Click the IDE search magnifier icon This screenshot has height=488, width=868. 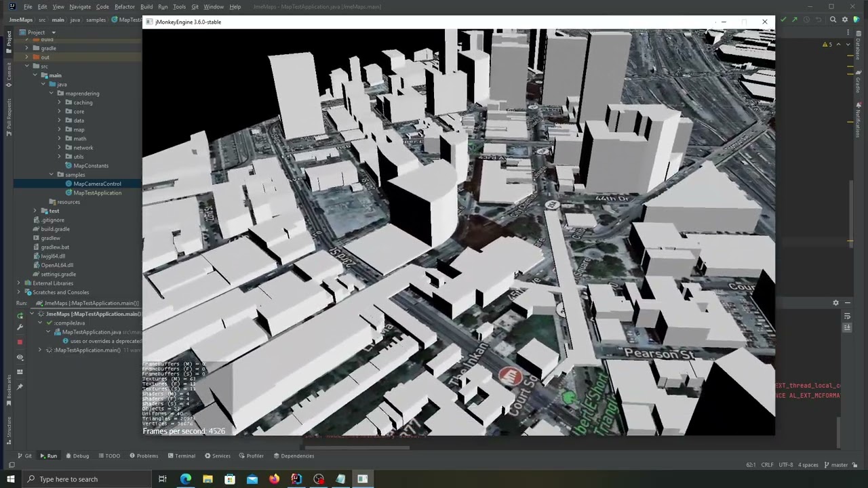point(833,20)
